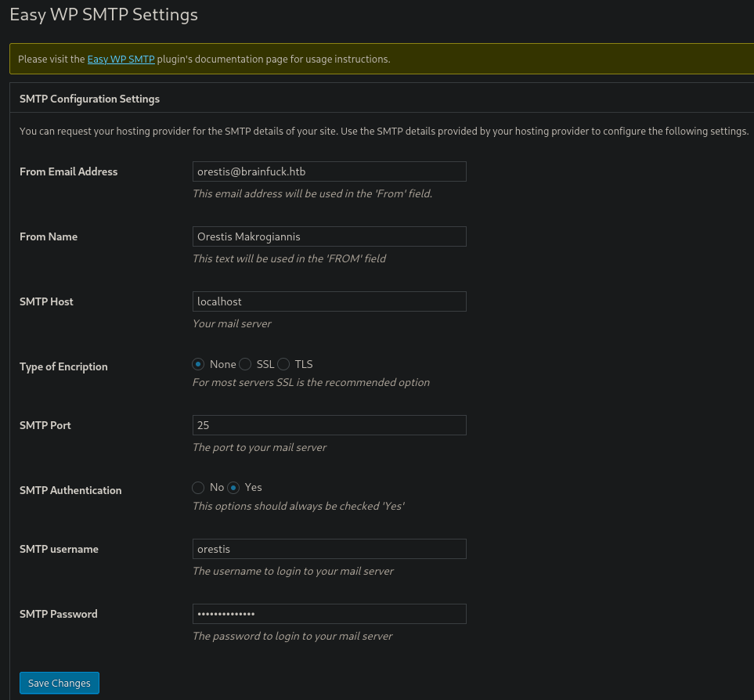Click the SMTP Configuration Settings section header
The width and height of the screenshot is (754, 700).
[x=89, y=99]
